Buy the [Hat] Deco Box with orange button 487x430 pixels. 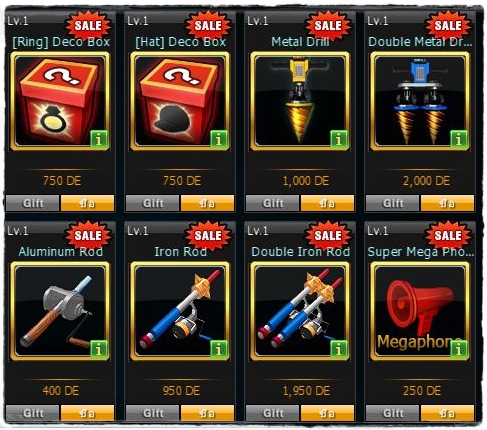[x=207, y=203]
